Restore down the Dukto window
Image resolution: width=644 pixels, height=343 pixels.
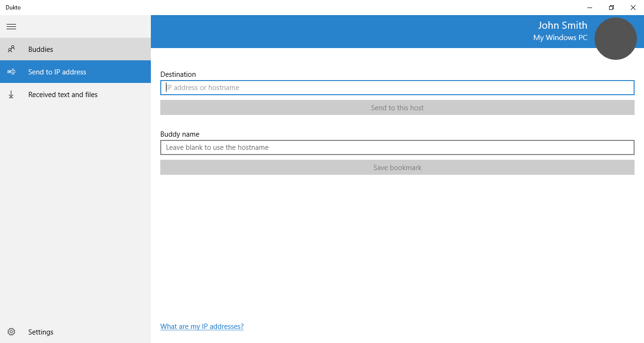611,8
